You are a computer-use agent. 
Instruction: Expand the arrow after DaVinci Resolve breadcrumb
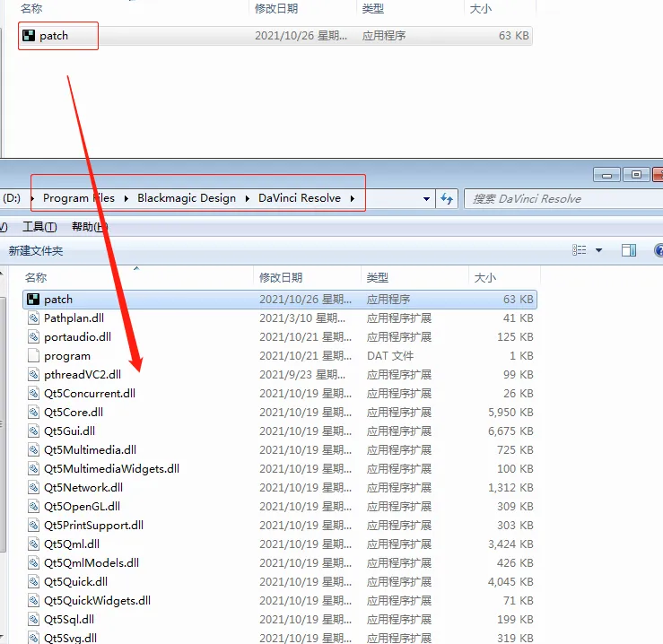point(353,198)
